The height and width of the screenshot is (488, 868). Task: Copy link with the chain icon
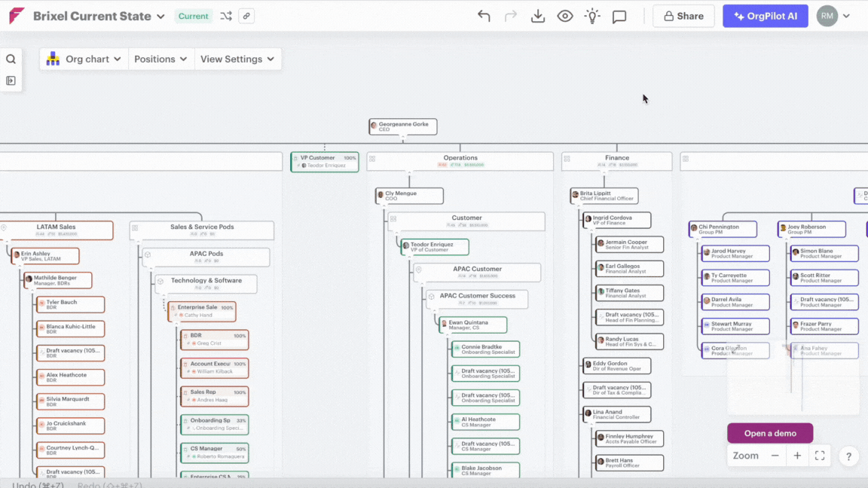(x=246, y=16)
